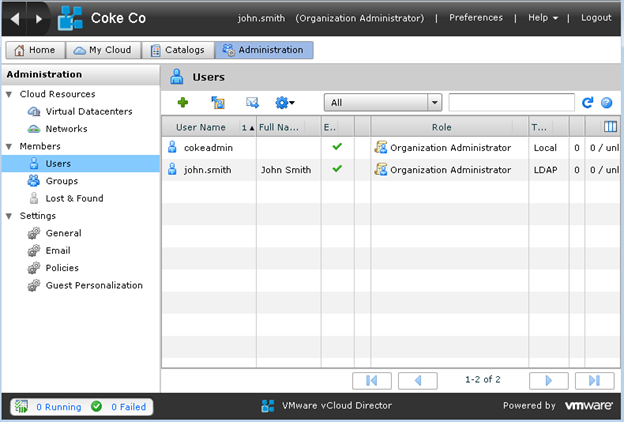
Task: Click the user search input field
Action: [511, 102]
